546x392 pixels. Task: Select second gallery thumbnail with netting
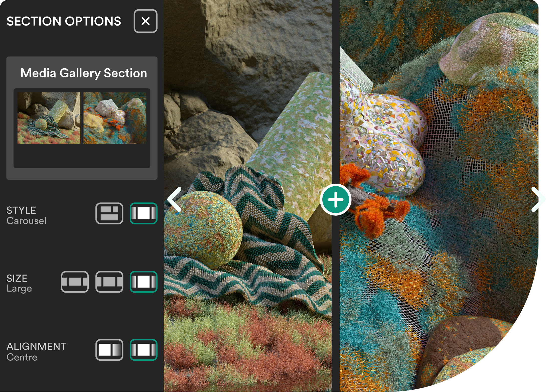(x=115, y=118)
